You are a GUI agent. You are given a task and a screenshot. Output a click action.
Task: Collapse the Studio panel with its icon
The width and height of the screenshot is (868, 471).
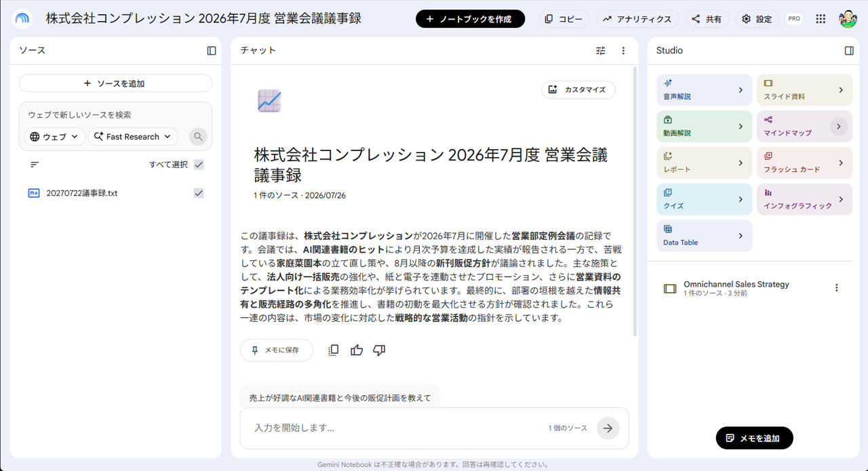click(x=849, y=51)
